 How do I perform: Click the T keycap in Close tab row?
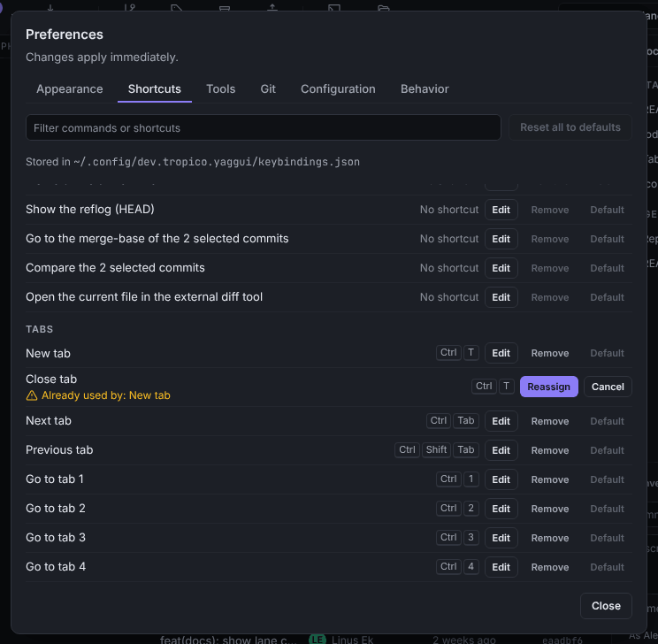click(506, 387)
